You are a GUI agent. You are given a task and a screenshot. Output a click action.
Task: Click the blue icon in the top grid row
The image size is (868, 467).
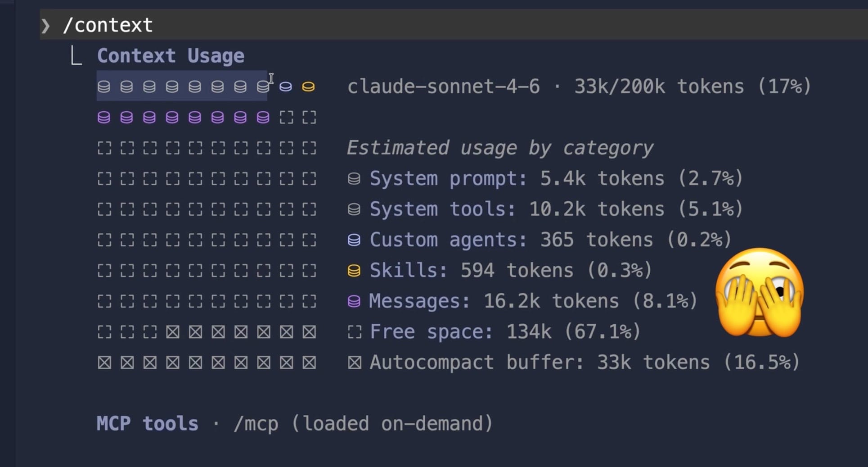coord(286,86)
